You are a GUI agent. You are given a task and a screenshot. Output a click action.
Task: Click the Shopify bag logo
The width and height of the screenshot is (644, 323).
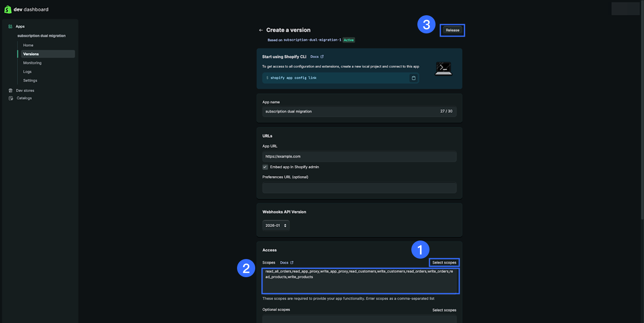tap(8, 9)
